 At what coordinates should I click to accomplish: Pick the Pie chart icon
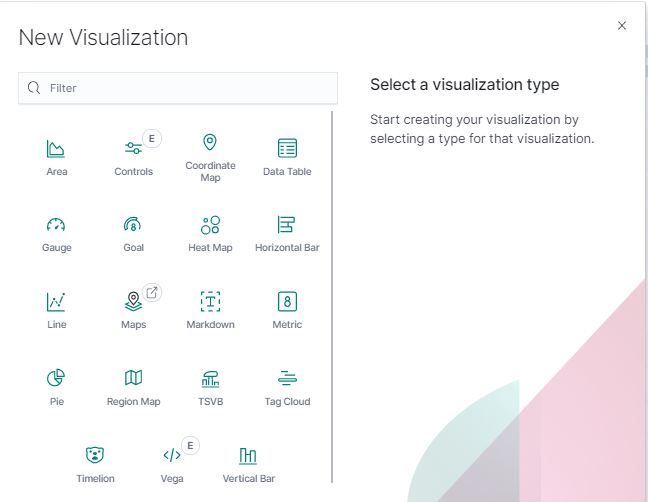click(x=56, y=378)
